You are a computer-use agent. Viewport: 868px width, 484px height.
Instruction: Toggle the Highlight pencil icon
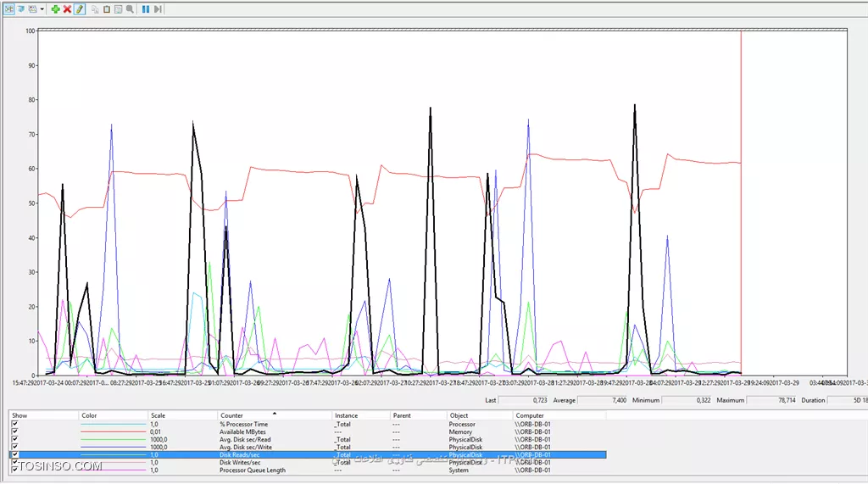79,8
